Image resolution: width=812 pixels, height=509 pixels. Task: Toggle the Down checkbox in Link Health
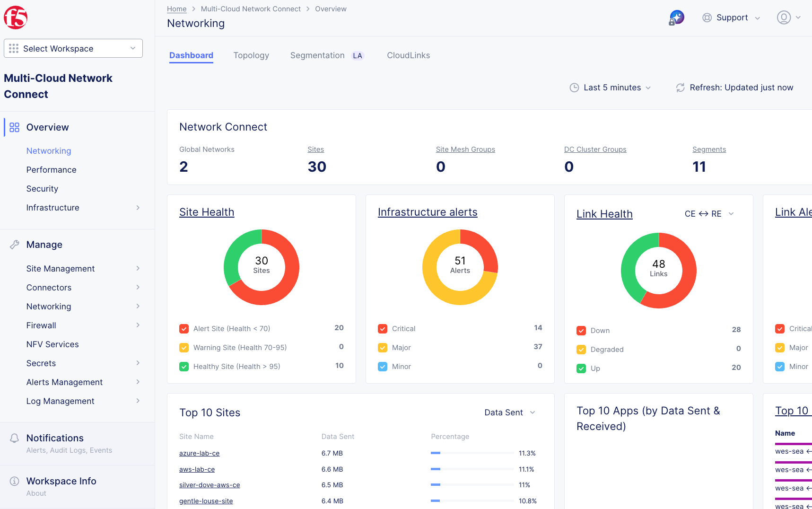581,331
